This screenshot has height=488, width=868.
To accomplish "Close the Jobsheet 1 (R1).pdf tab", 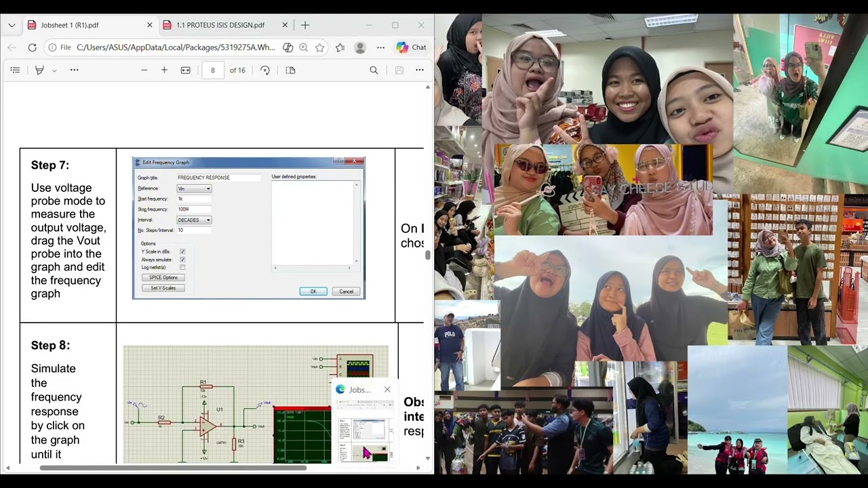I will click(x=149, y=25).
